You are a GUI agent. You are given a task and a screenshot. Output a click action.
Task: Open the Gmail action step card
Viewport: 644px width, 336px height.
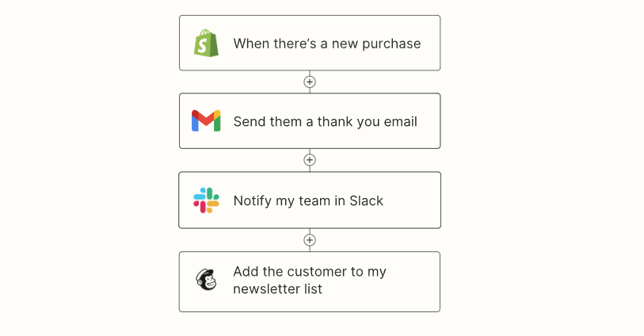coord(310,120)
